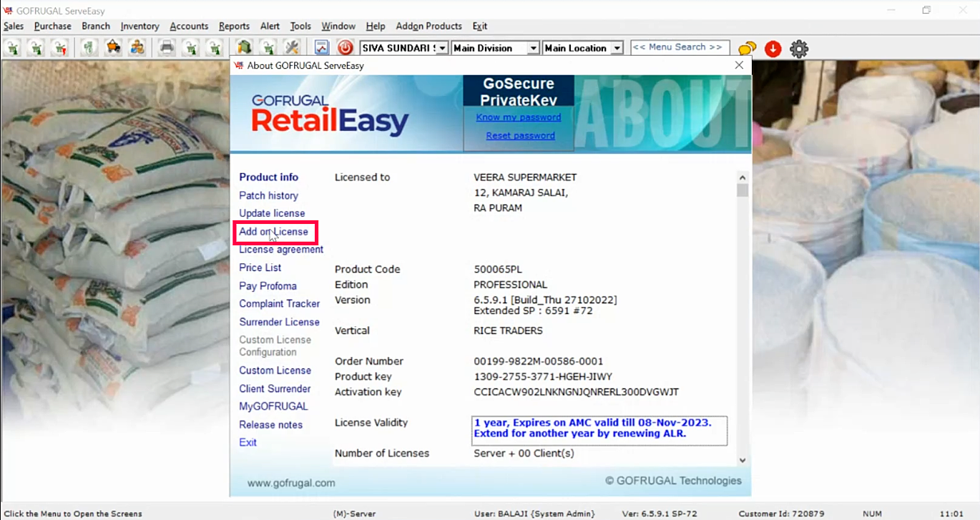Click the VEERA SUPERMARKET licensee name

(525, 177)
